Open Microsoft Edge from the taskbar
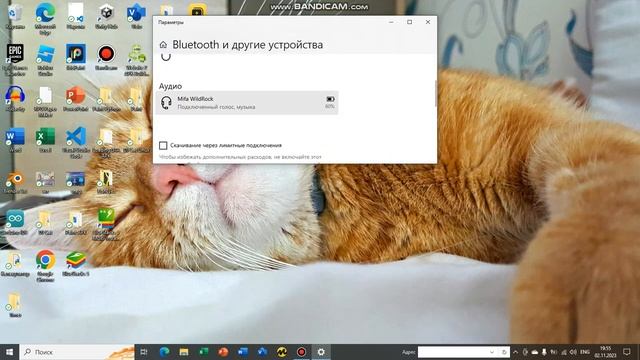The width and height of the screenshot is (640, 360). (x=164, y=352)
